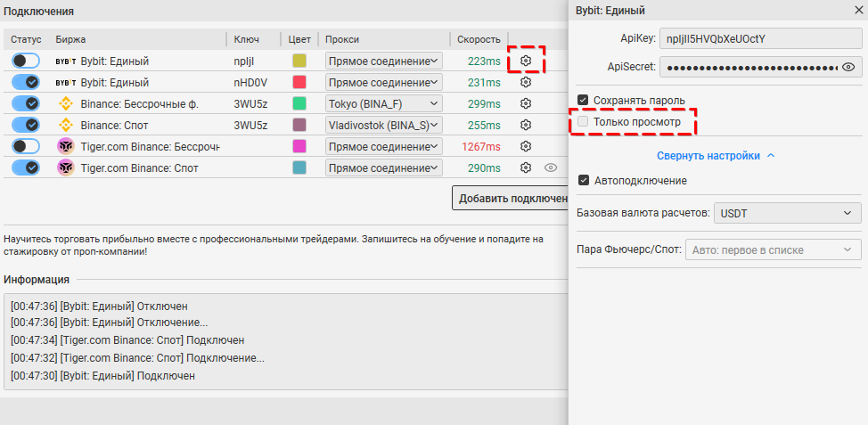Viewport: 868px width, 425px height.
Task: Enable the Bybit npljI connection switch
Action: tap(26, 61)
